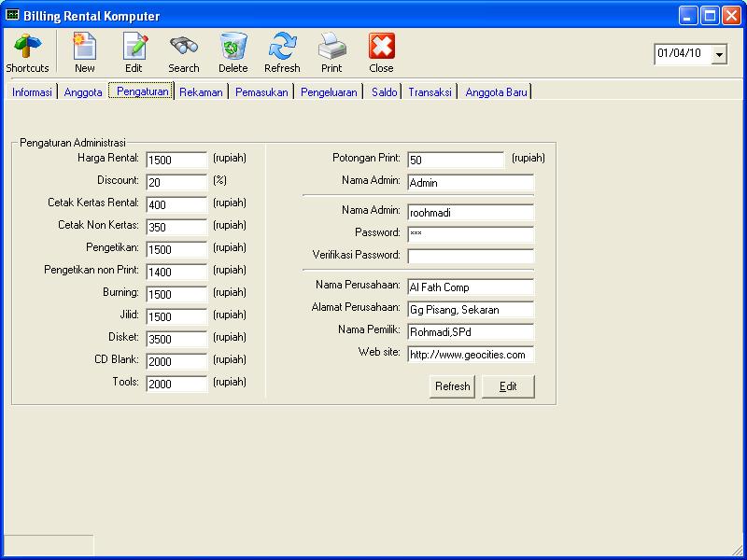Focus the Verifikasi Password field

click(471, 257)
